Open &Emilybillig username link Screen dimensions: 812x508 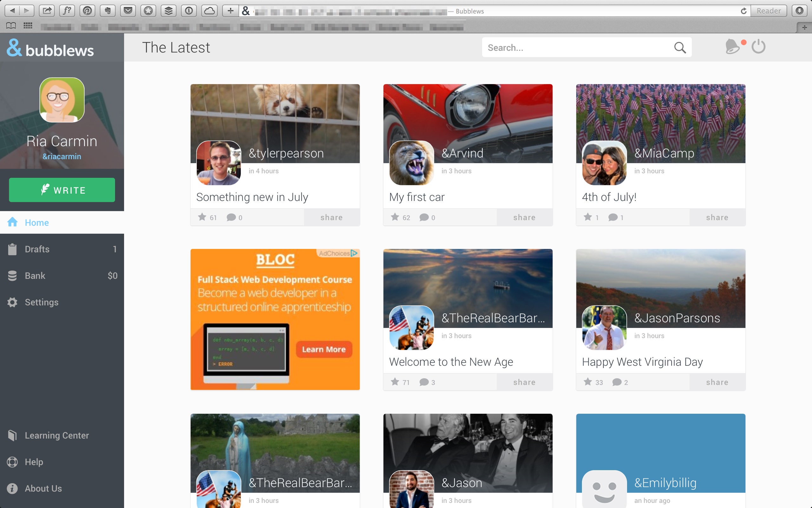point(665,483)
